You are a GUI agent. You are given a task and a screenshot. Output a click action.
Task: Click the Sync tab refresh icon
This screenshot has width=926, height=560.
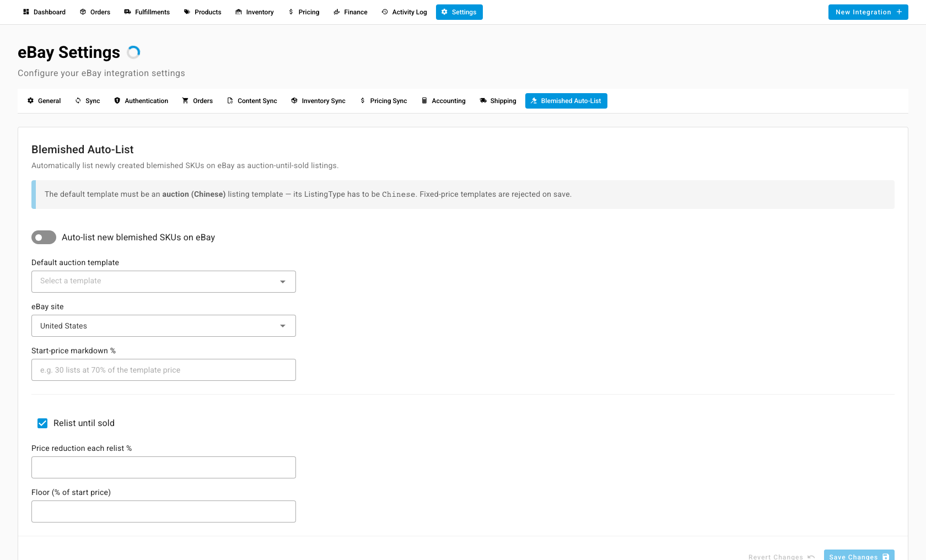tap(78, 101)
